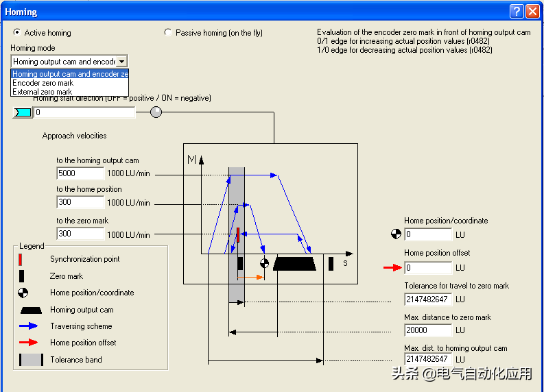Select Passive homing (on the fly) option

point(168,32)
